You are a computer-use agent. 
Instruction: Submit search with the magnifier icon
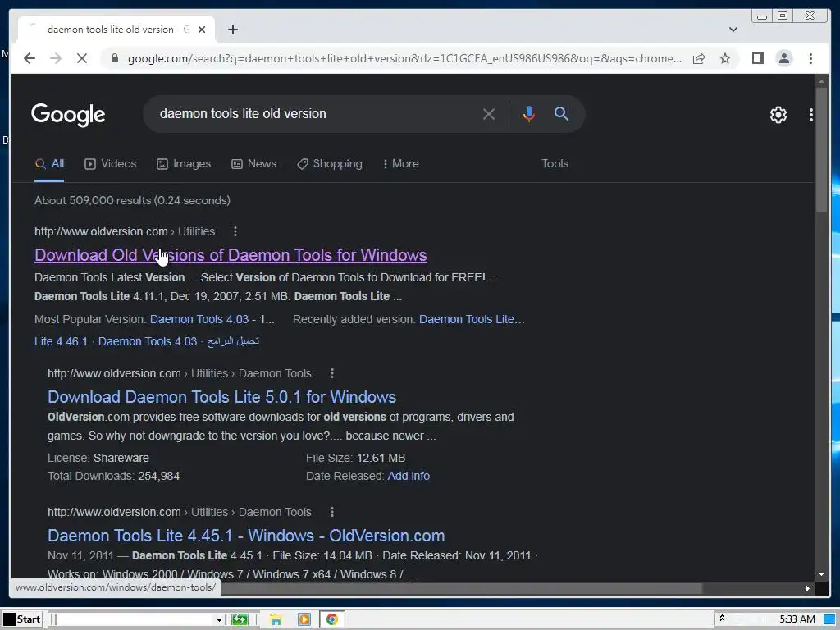[x=561, y=113]
